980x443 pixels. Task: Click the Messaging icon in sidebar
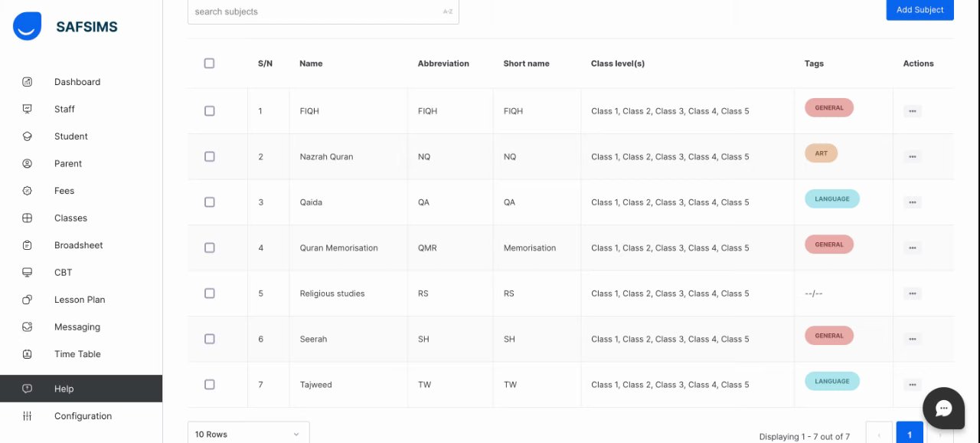[x=28, y=327]
